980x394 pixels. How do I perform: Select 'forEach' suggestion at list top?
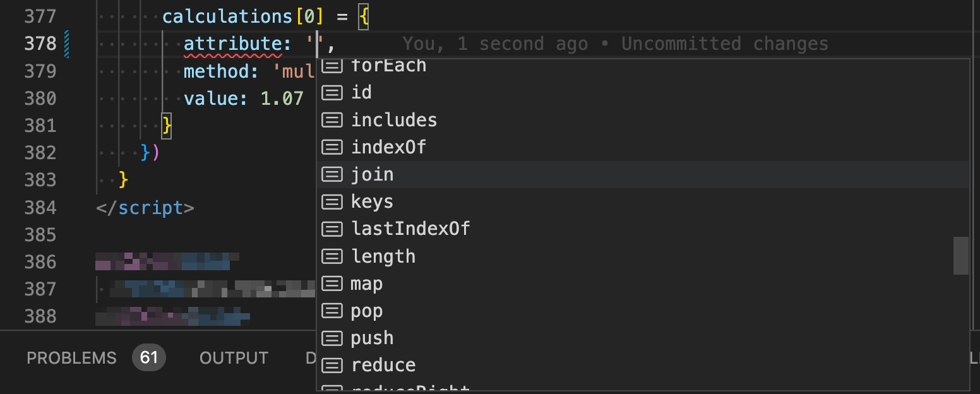tap(642, 66)
